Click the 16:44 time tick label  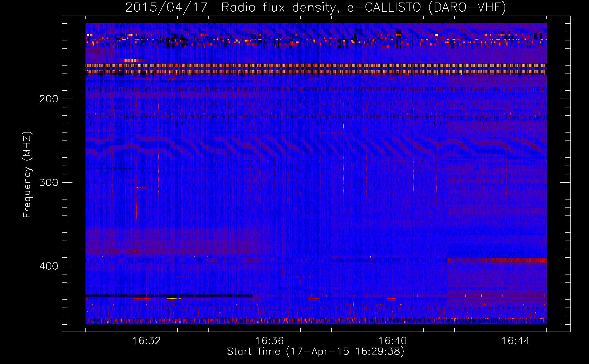[516, 341]
